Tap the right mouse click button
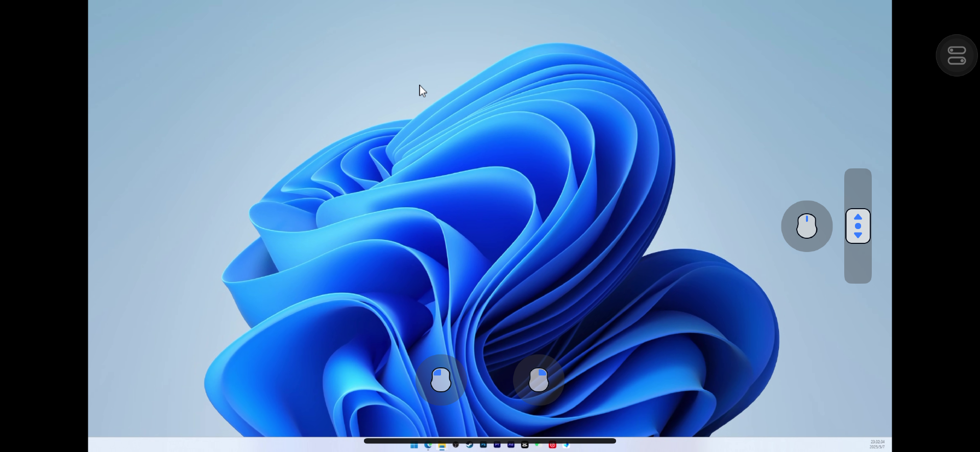Screen dimensions: 980x452 538,380
